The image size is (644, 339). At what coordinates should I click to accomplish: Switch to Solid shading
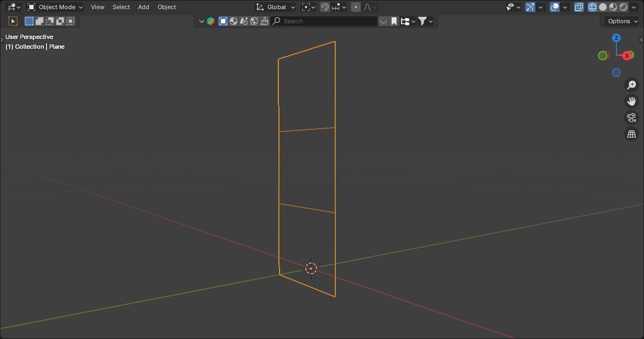click(x=602, y=7)
